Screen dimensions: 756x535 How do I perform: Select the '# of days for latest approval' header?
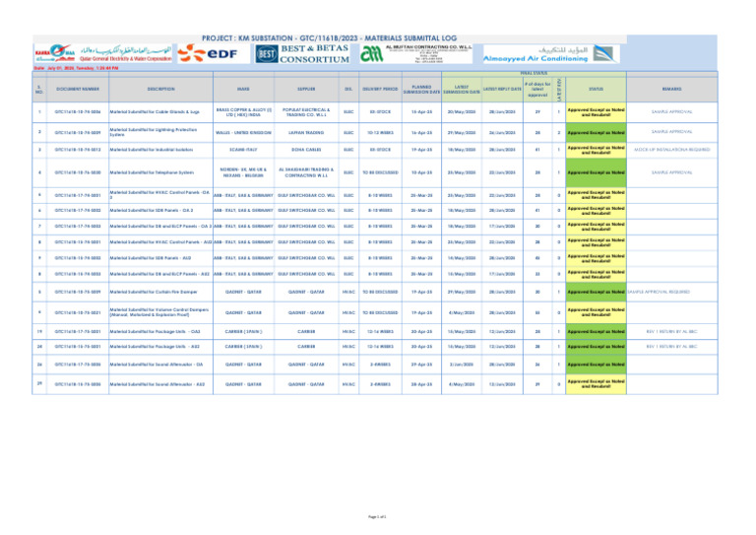coord(537,90)
